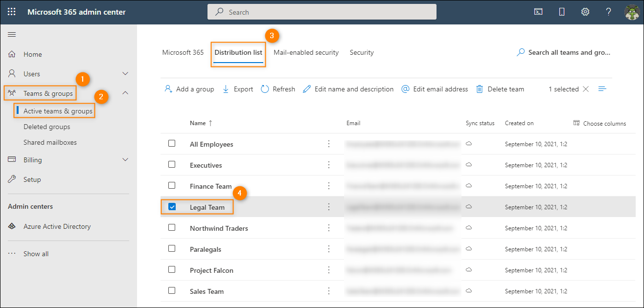Click the Users person icon
This screenshot has width=644, height=308.
12,74
